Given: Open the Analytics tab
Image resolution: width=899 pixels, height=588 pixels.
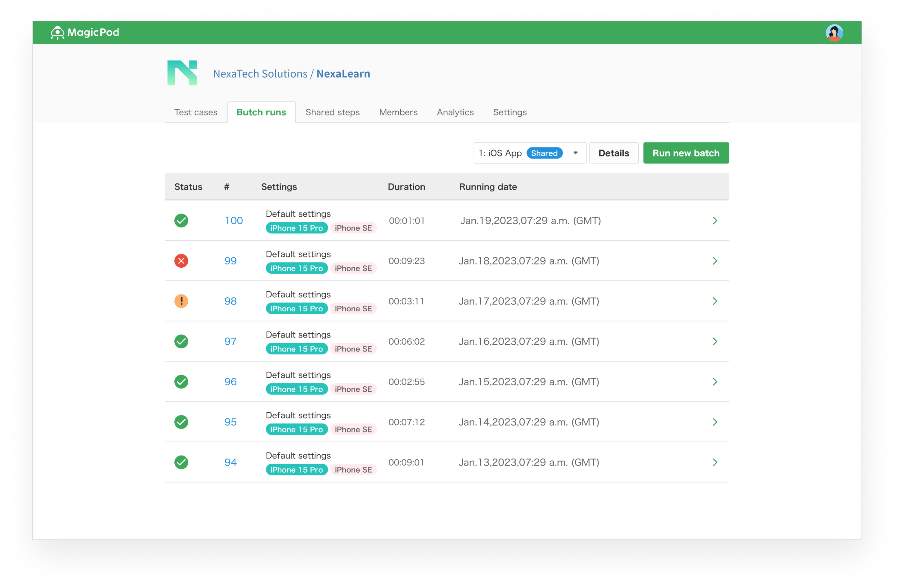Looking at the screenshot, I should (x=455, y=112).
